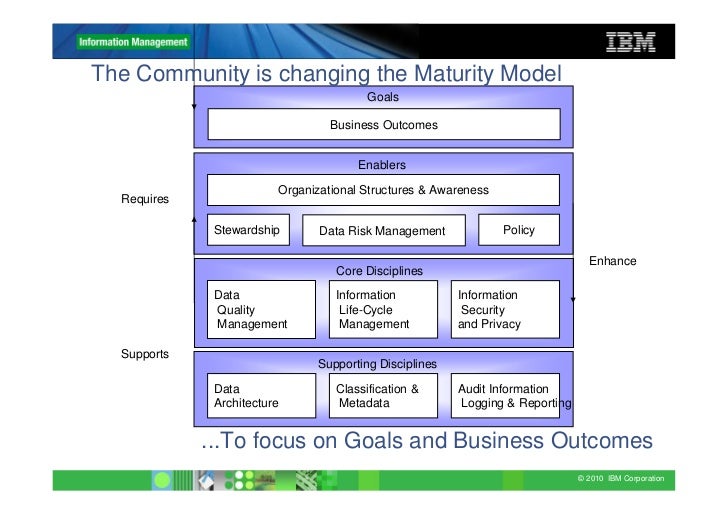Click the Supports label

(145, 354)
